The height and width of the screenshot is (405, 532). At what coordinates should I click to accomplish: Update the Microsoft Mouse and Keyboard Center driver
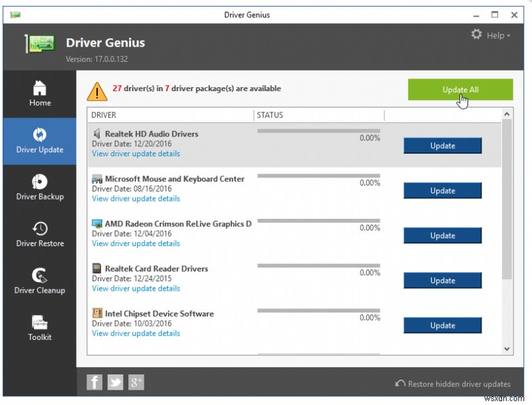point(442,191)
